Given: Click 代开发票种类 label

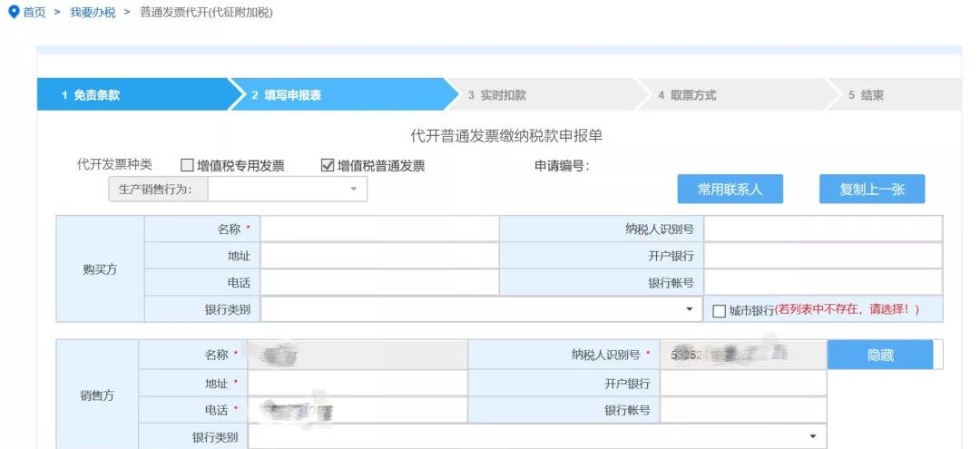Looking at the screenshot, I should 114,164.
